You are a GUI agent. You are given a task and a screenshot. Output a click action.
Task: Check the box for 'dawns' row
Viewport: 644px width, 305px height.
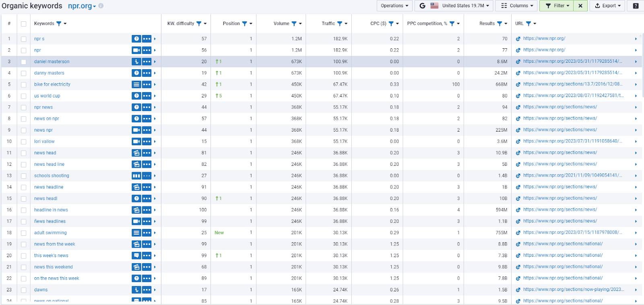tap(24, 290)
